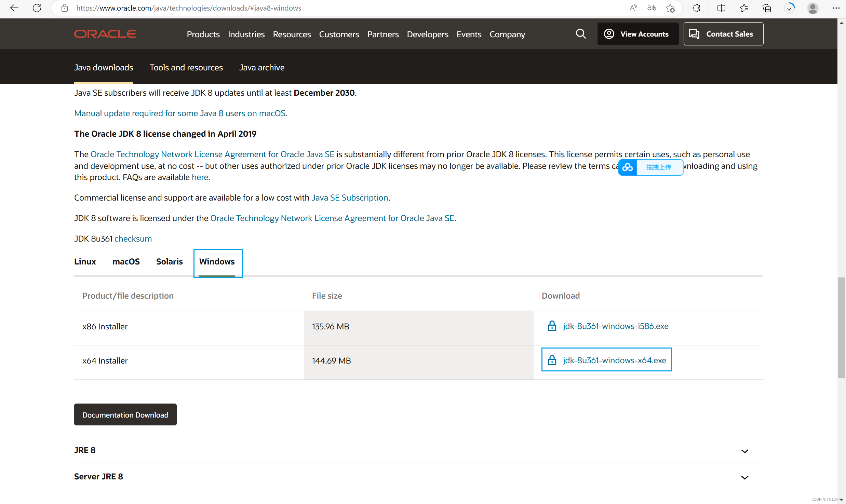Click the '135.96 MB' file size cell
This screenshot has width=846, height=504.
(418, 328)
